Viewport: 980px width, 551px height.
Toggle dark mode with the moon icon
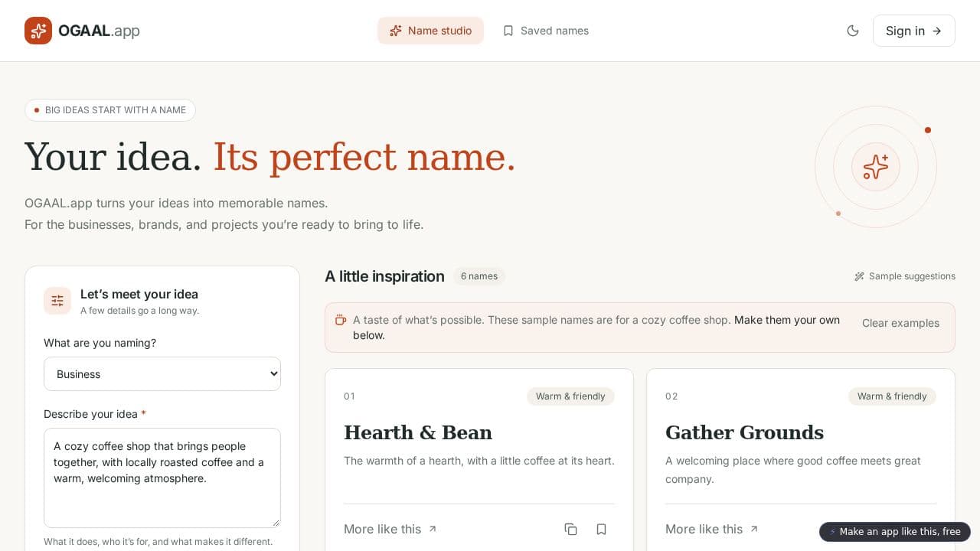(853, 31)
